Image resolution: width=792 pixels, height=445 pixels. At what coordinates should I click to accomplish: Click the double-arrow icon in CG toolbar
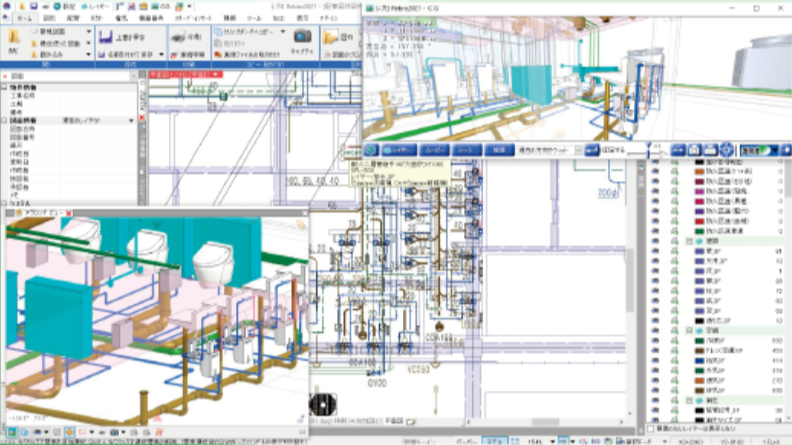(x=678, y=150)
